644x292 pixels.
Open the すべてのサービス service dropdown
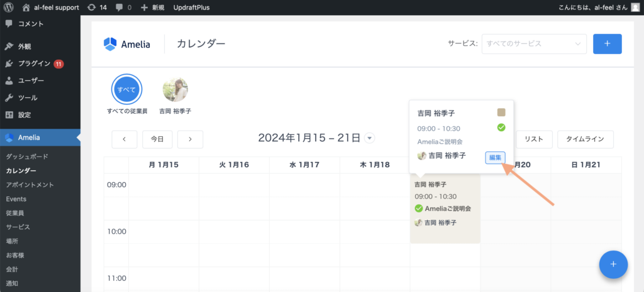pyautogui.click(x=534, y=44)
